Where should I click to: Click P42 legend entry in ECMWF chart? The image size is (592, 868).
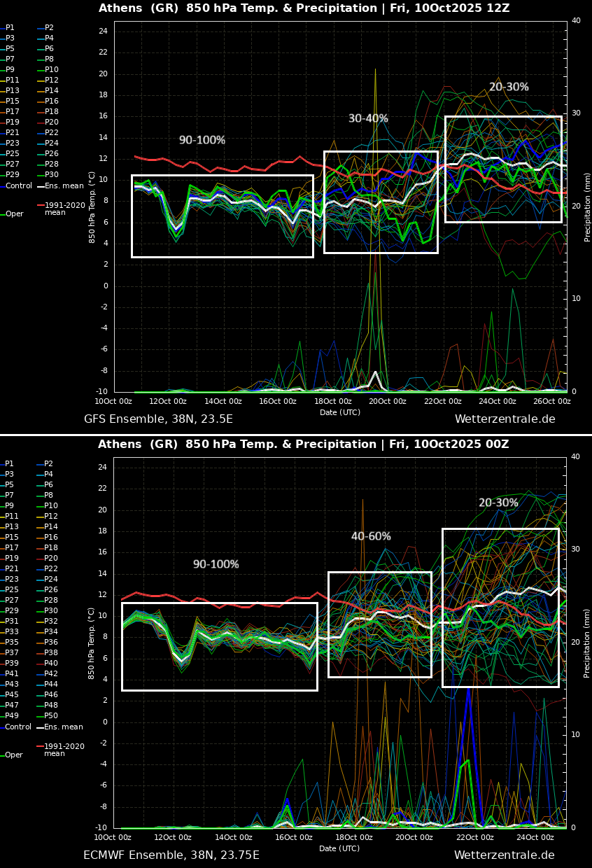point(51,674)
